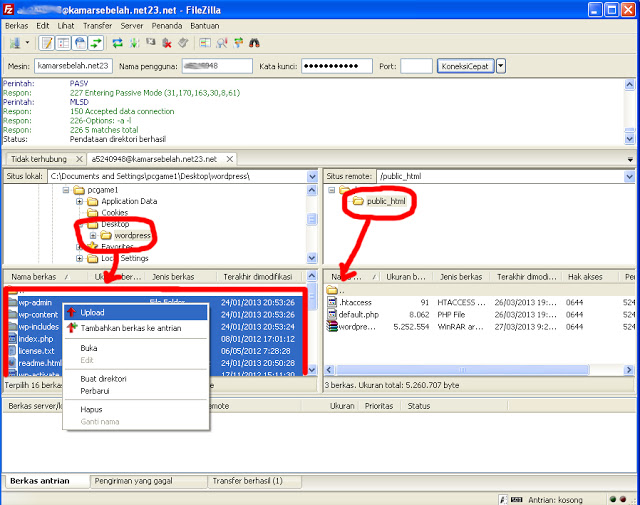Switch to the Tidak terhubung tab
640x505 pixels.
[x=39, y=159]
